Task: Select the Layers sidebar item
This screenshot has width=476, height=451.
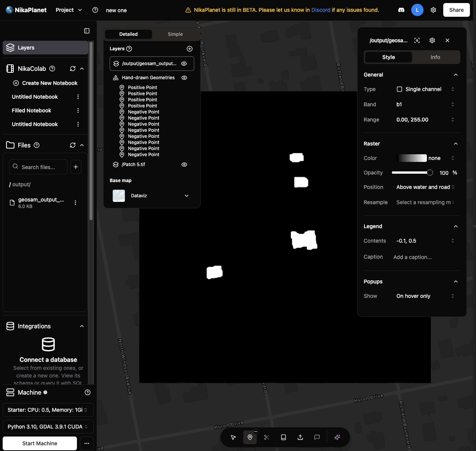Action: (45, 48)
